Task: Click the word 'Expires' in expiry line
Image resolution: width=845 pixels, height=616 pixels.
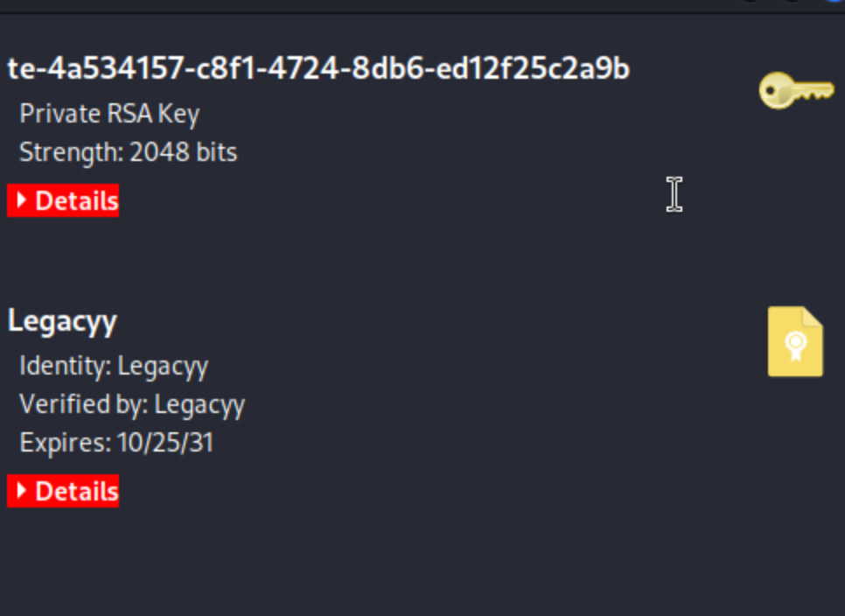Action: click(62, 443)
